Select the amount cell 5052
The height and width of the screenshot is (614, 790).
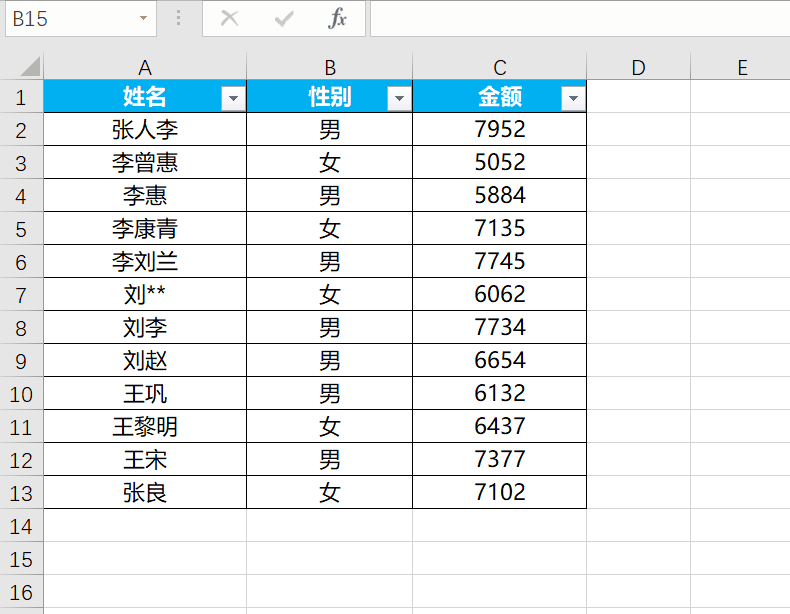click(499, 162)
